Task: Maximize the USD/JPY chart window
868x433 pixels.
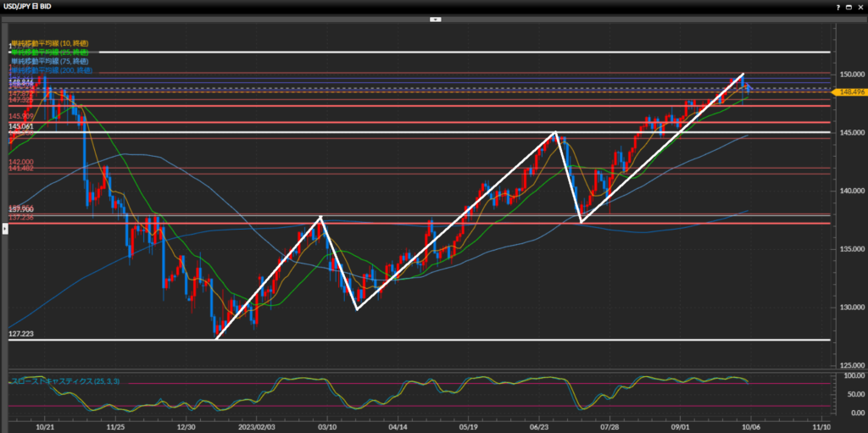Action: click(849, 7)
